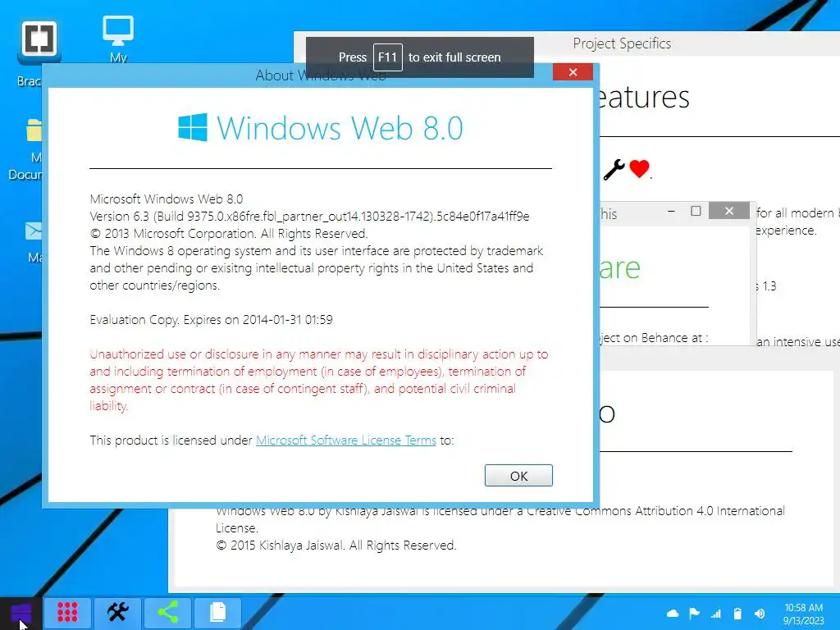Viewport: 840px width, 630px height.
Task: Click the Windows logo in the dialog header
Action: tap(192, 127)
